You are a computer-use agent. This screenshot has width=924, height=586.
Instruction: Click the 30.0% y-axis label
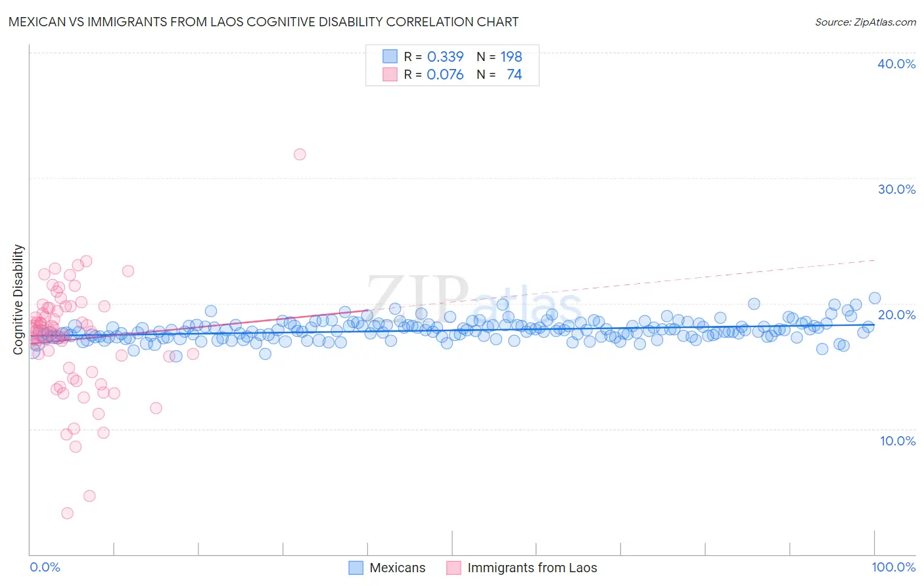click(x=896, y=189)
